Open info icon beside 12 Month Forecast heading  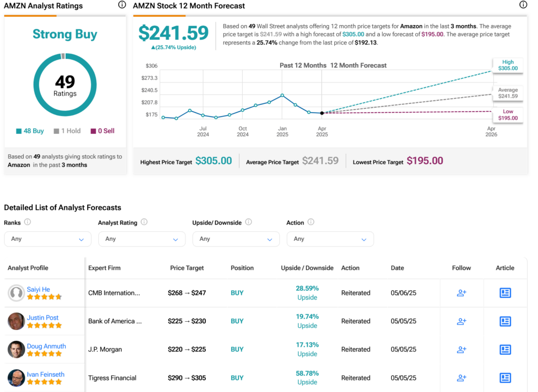tap(523, 5)
